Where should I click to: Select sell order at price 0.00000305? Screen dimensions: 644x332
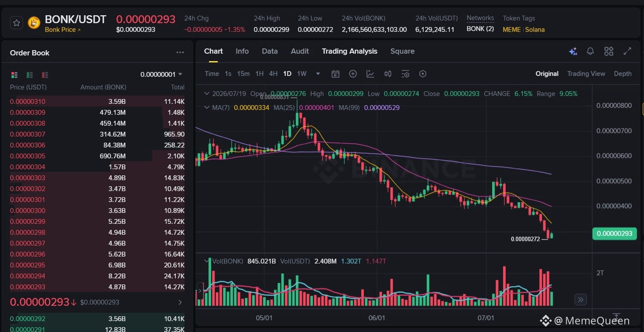pos(97,156)
